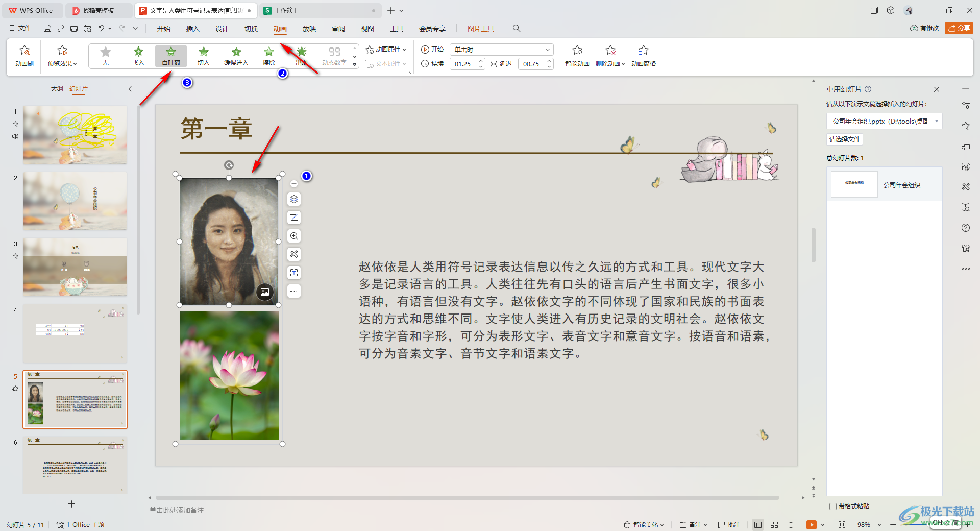This screenshot has height=531, width=980.
Task: Select slide 3 thumbnail
Action: [x=75, y=267]
